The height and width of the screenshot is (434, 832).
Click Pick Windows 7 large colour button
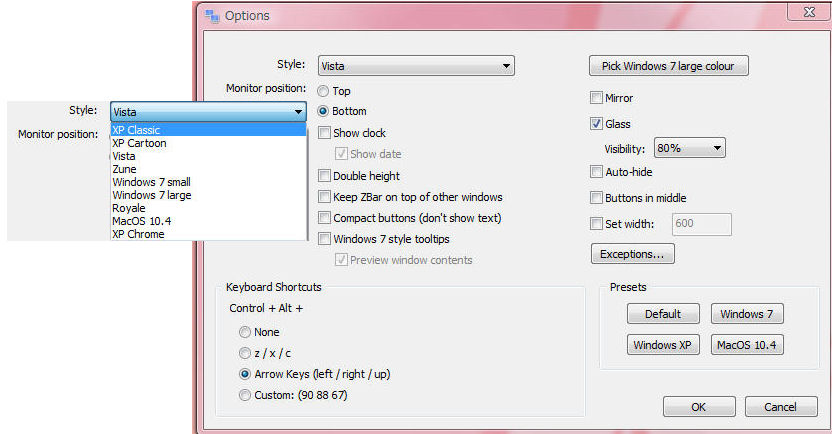[x=669, y=66]
